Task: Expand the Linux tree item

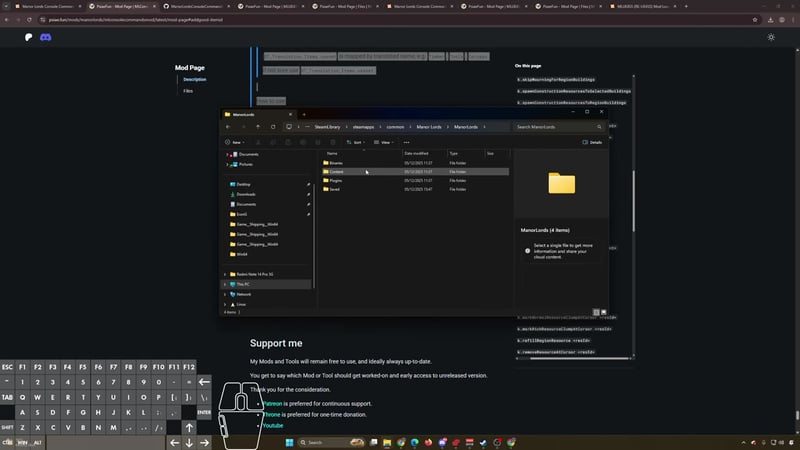Action: tap(225, 305)
